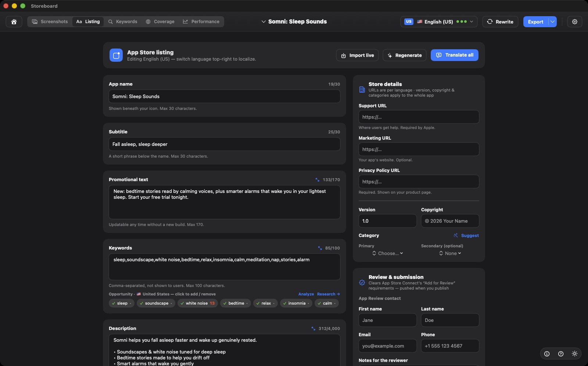
Task: Click Review & submission badge icon
Action: (362, 283)
